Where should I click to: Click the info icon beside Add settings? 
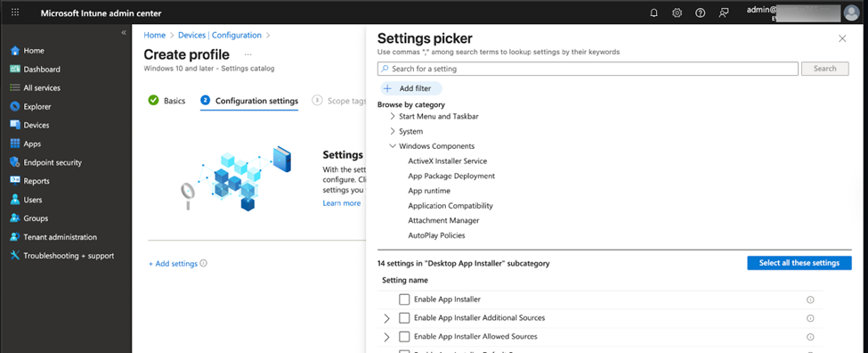tap(204, 263)
